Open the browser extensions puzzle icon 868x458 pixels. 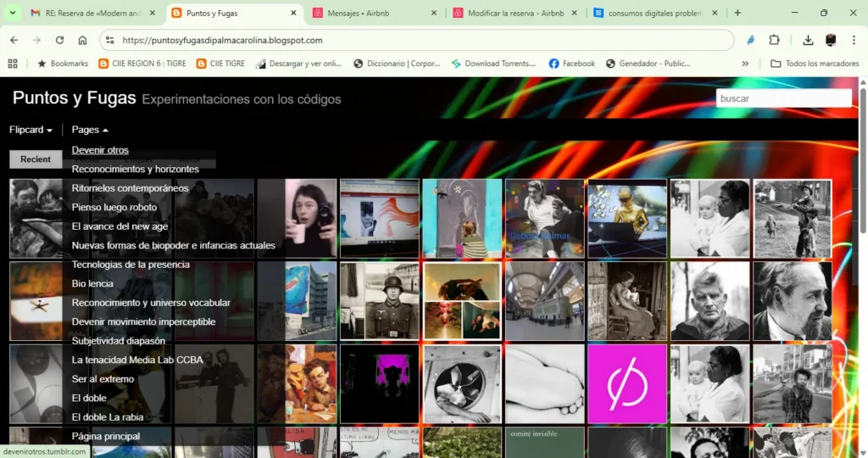coord(774,40)
